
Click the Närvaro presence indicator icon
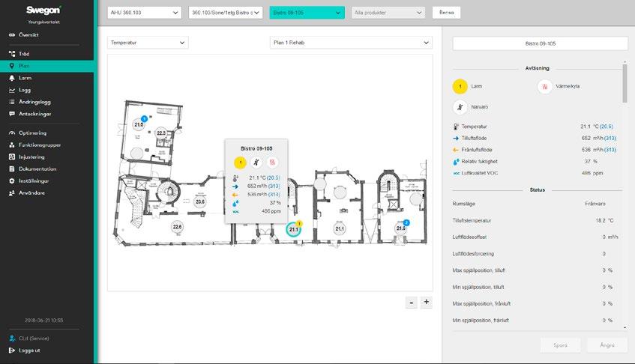460,107
